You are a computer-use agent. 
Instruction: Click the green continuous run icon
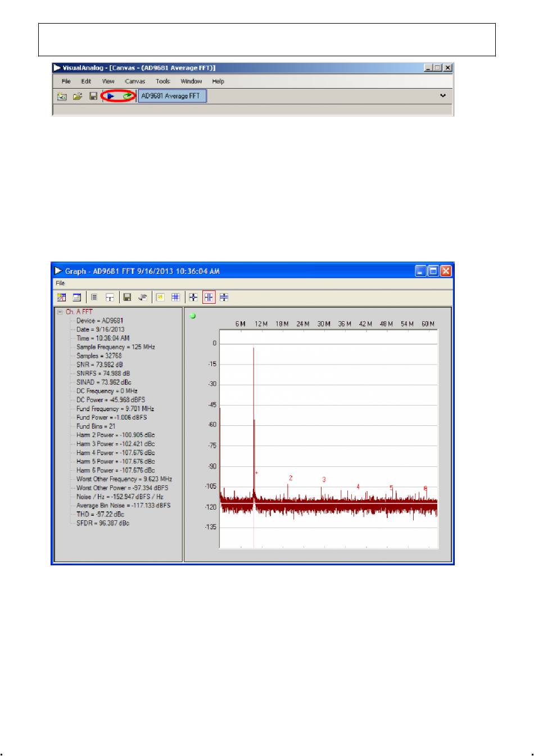point(128,96)
